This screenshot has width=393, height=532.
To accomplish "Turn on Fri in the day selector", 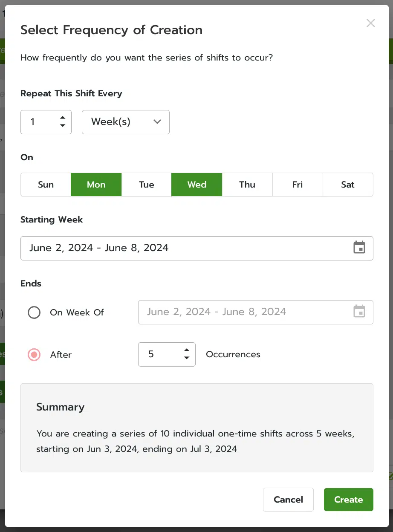I will tap(298, 185).
